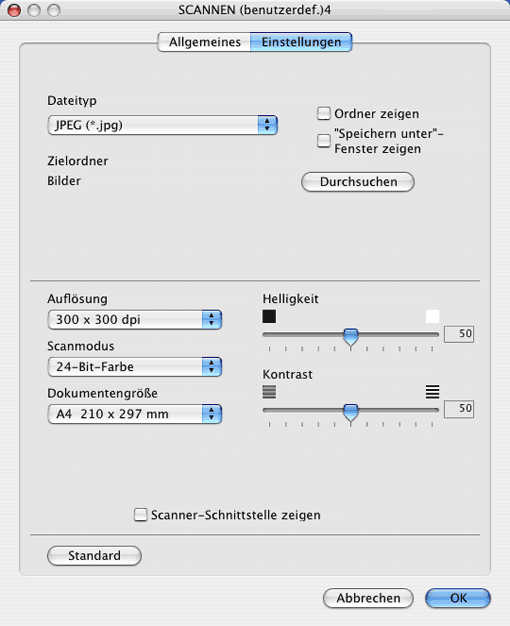Enable the Ordner zeigen checkbox
Screen dimensions: 510x626
click(323, 113)
